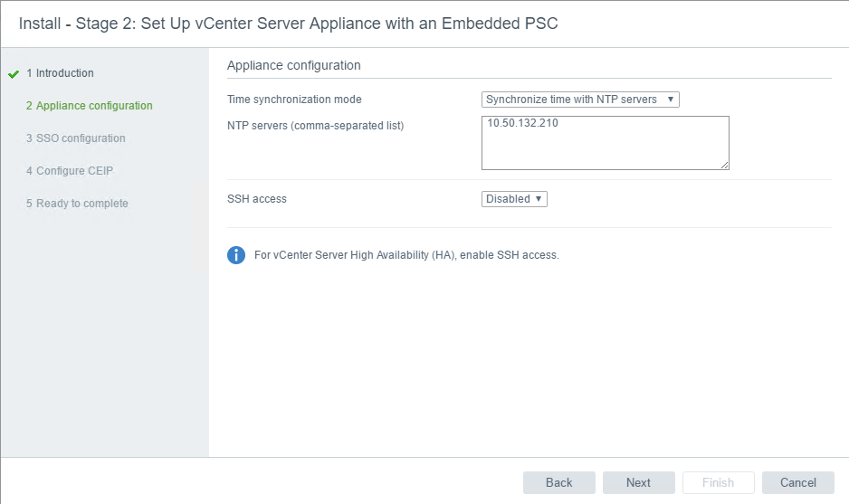
Task: Click the 'NTP servers (comma-separated list)' label
Action: 315,126
